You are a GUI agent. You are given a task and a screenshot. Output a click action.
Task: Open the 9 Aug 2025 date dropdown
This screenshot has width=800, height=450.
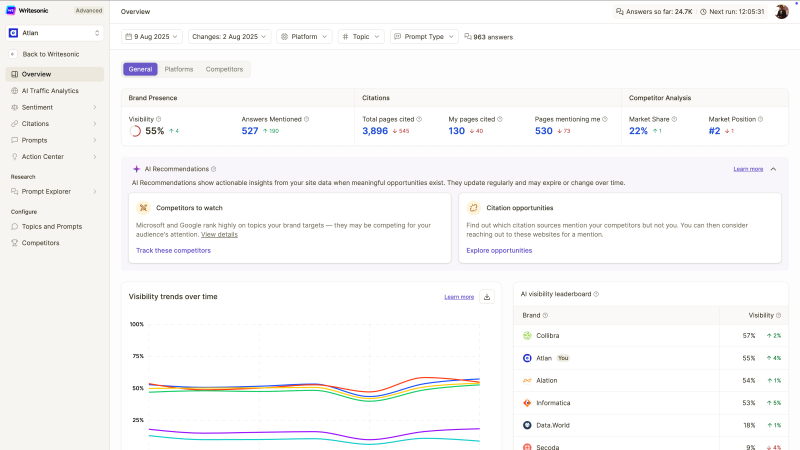pyautogui.click(x=153, y=37)
